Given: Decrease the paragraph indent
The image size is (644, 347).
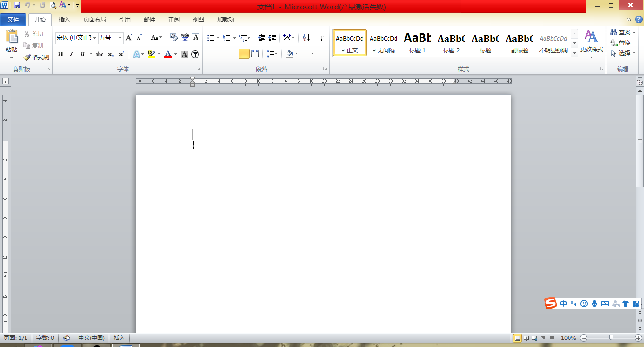Looking at the screenshot, I should click(x=262, y=38).
